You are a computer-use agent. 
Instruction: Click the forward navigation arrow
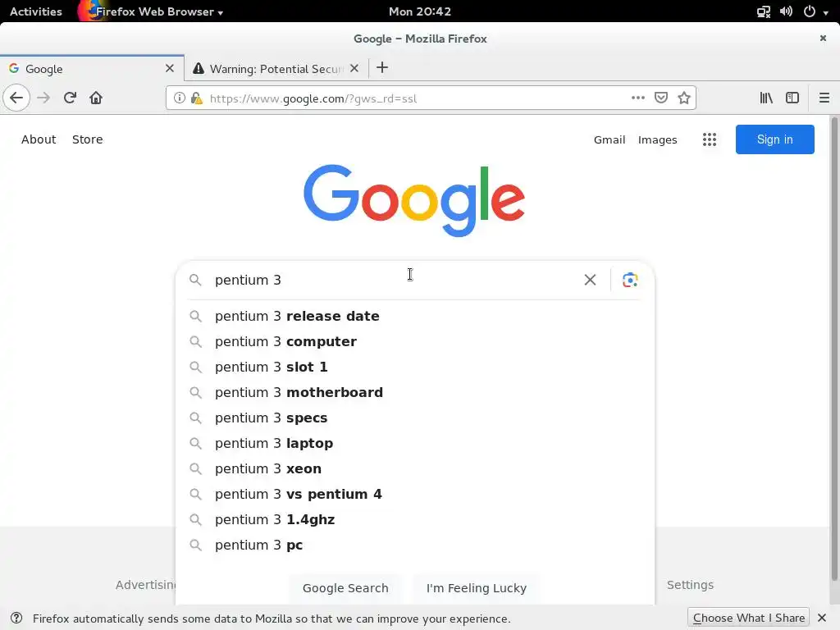43,98
